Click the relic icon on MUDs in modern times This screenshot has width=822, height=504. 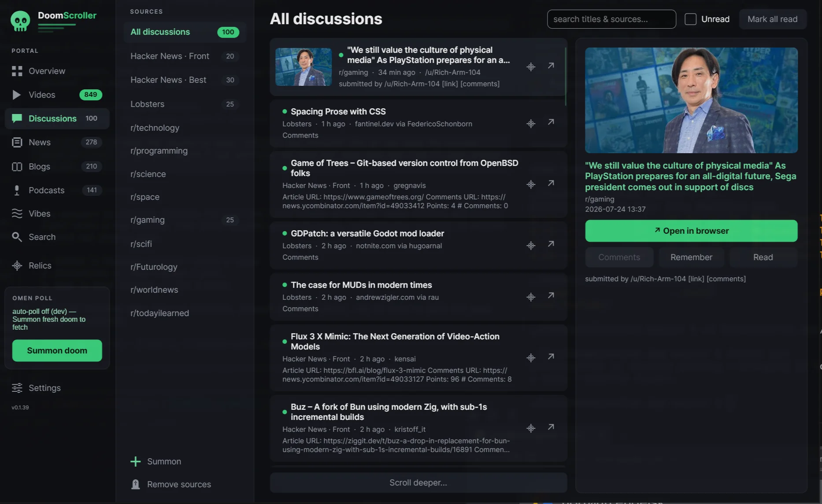click(x=531, y=297)
